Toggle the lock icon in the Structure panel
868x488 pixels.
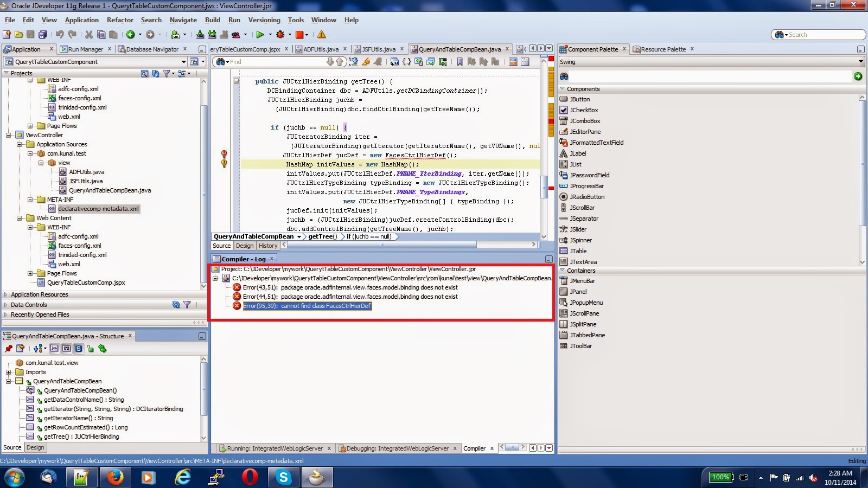coord(91,349)
